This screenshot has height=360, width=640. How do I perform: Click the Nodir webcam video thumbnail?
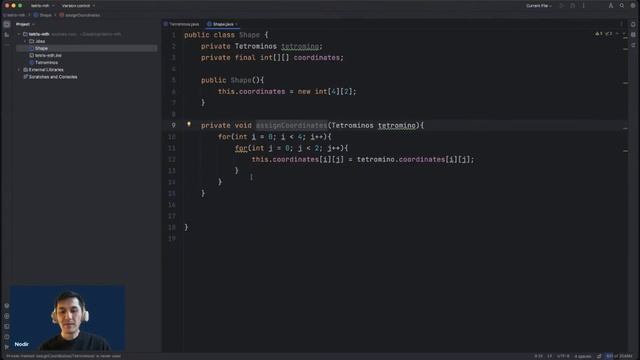(68, 318)
